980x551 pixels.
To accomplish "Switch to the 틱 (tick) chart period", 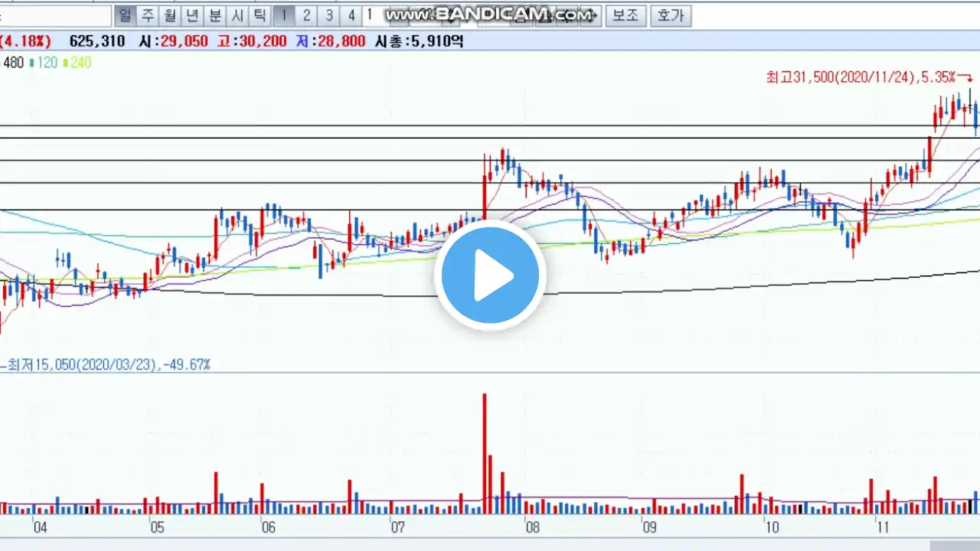I will (260, 15).
